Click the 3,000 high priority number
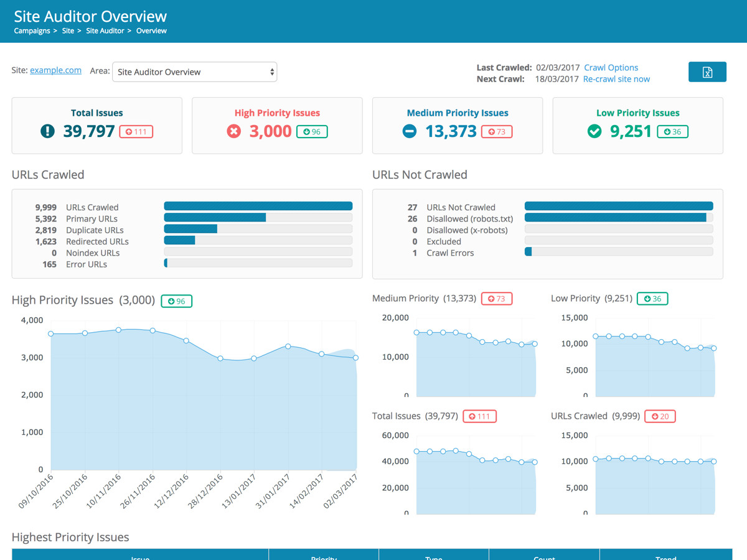Image resolution: width=747 pixels, height=560 pixels. pyautogui.click(x=270, y=131)
